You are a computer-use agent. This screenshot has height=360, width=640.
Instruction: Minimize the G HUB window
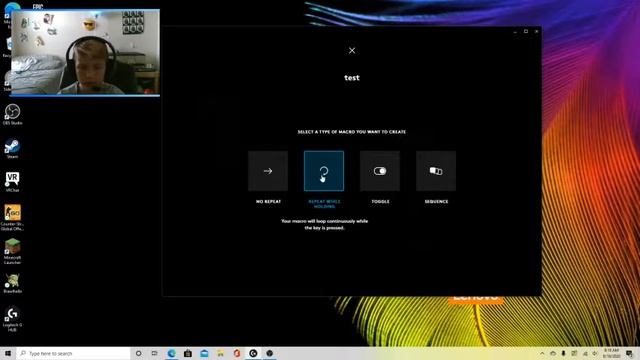pyautogui.click(x=515, y=31)
